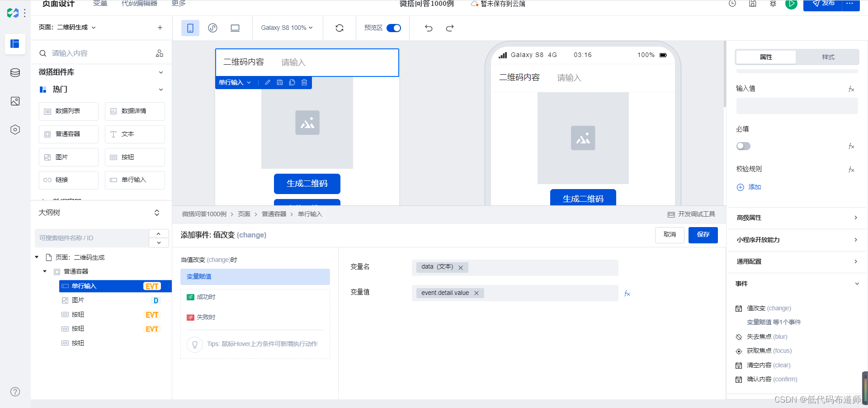868x408 pixels.
Task: Toggle the 必填 switch
Action: 743,146
